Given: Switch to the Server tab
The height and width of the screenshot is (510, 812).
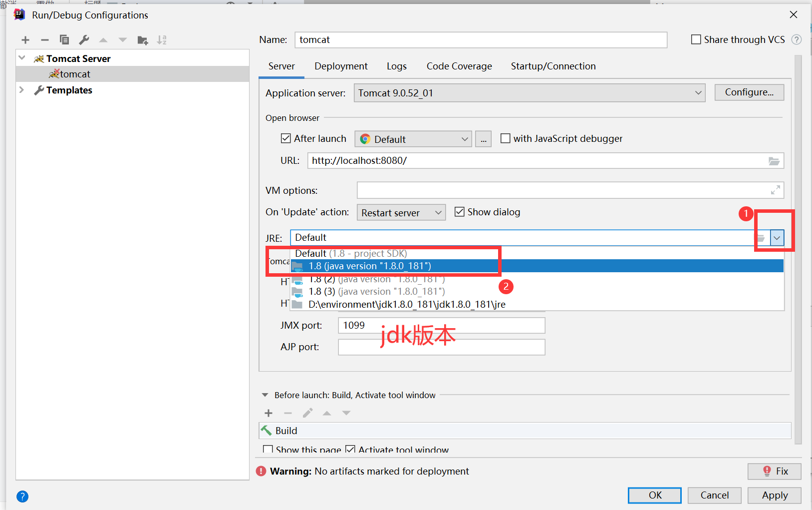Looking at the screenshot, I should 281,66.
